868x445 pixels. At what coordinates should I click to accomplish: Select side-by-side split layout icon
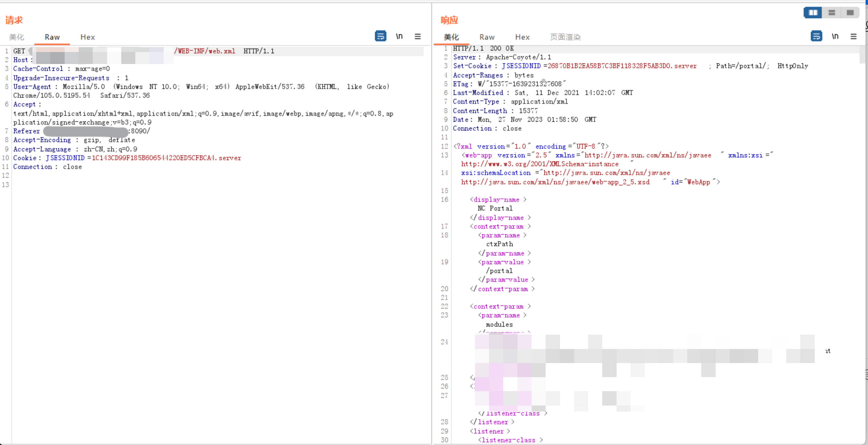[x=813, y=13]
